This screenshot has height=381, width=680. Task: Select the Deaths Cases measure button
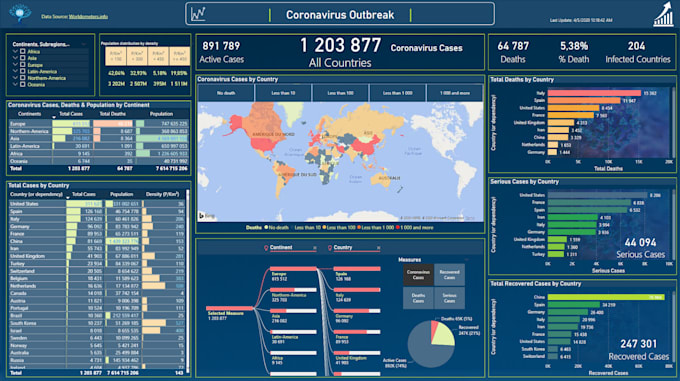(418, 298)
